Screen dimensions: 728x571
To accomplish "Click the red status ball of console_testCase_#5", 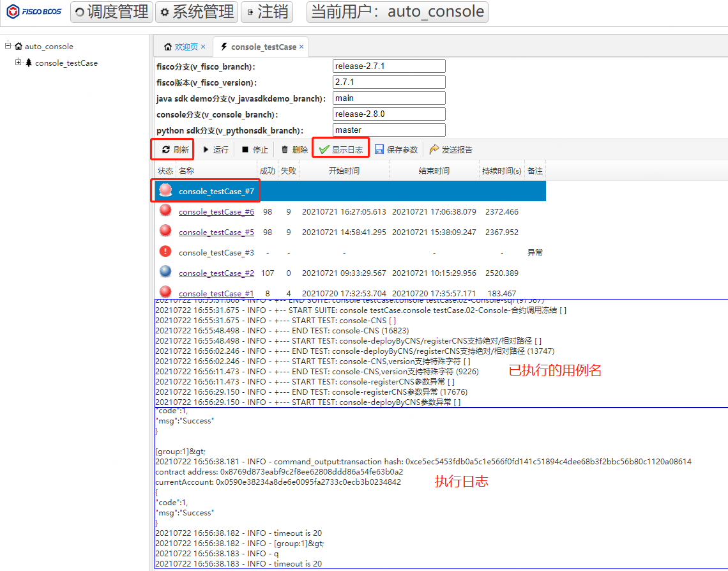I will tap(165, 231).
